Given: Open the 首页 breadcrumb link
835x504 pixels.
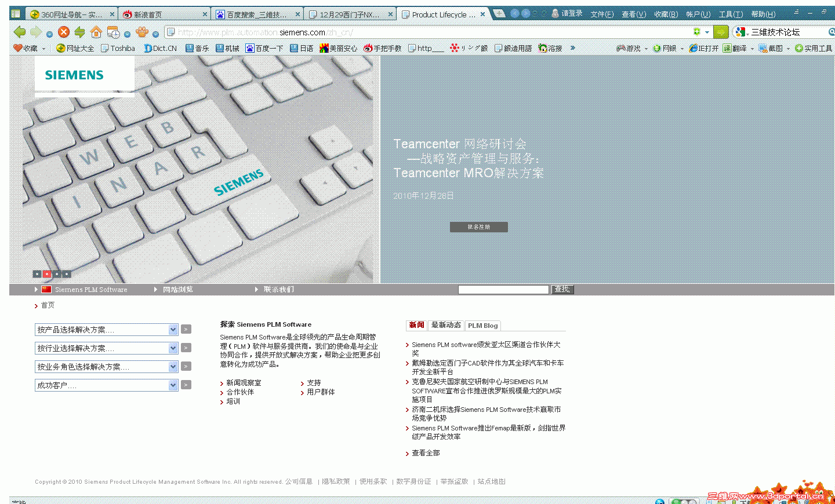Looking at the screenshot, I should tap(48, 305).
